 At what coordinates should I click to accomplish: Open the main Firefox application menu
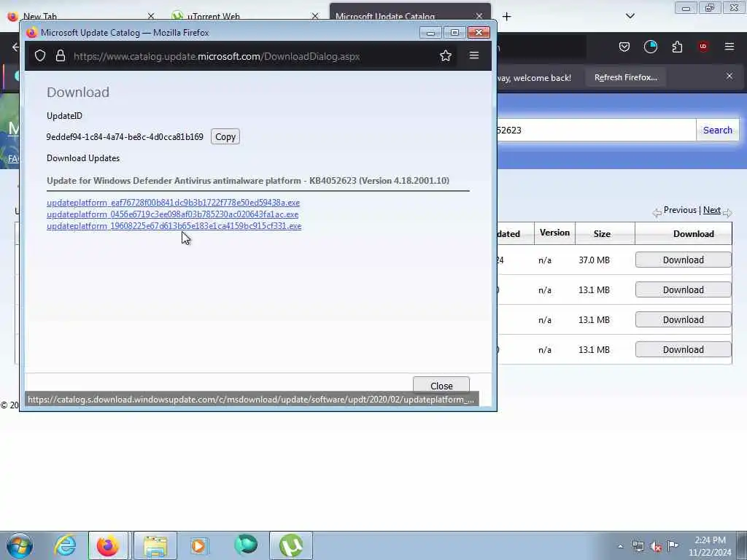pos(729,47)
